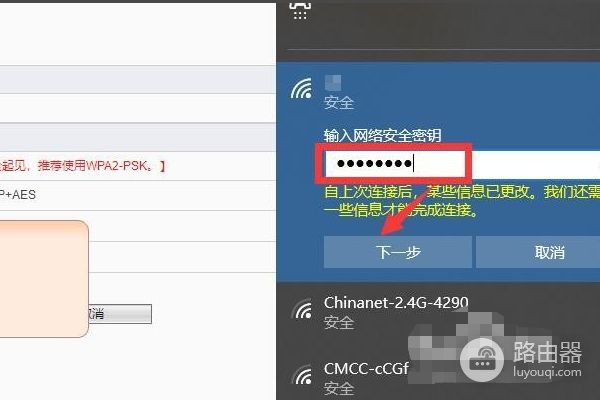Click the Wi-Fi signal icon of the connecting network
Image resolution: width=600 pixels, height=400 pixels.
(301, 88)
